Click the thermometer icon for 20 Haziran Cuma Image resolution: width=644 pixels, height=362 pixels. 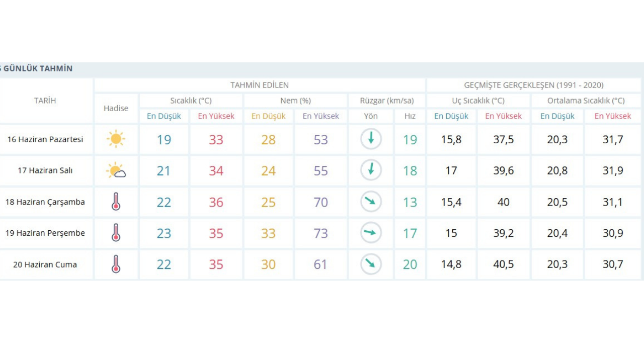pyautogui.click(x=116, y=264)
